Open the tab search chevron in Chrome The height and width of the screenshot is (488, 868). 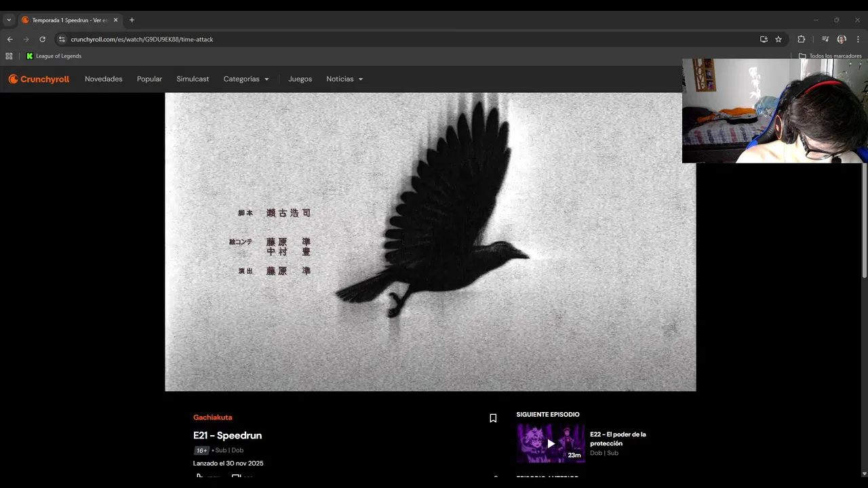coord(9,20)
